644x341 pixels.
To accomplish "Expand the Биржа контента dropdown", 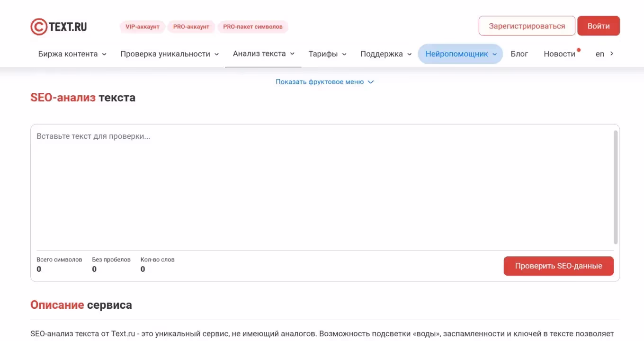I will coord(72,54).
